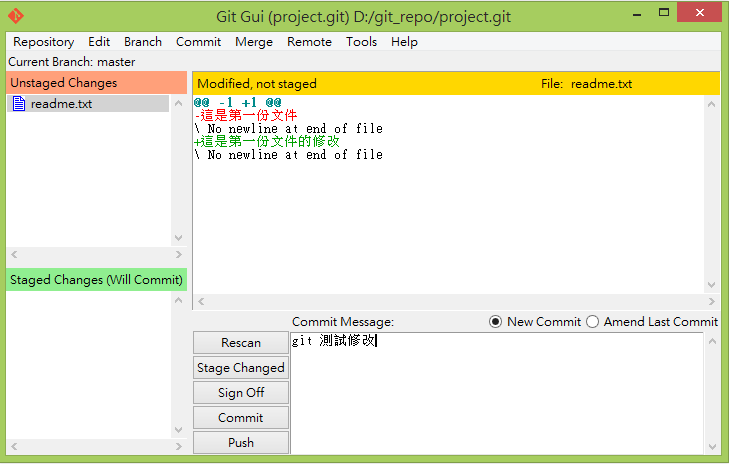This screenshot has height=464, width=729.
Task: Click the Git Gui logo icon in title bar
Action: [15, 16]
